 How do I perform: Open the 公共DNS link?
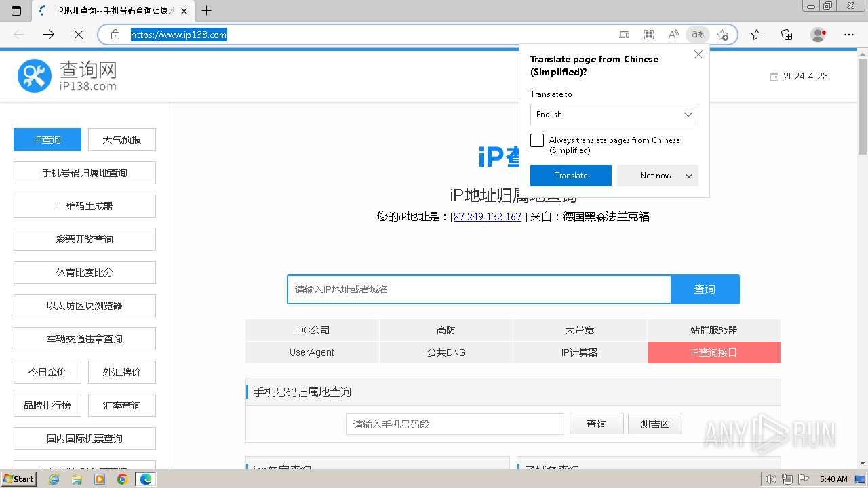pyautogui.click(x=446, y=352)
